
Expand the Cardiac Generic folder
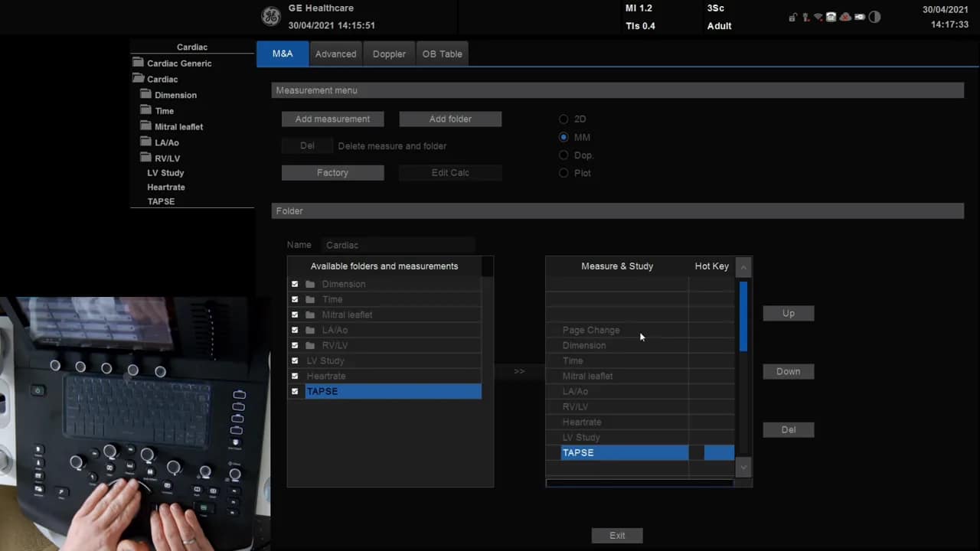click(139, 63)
